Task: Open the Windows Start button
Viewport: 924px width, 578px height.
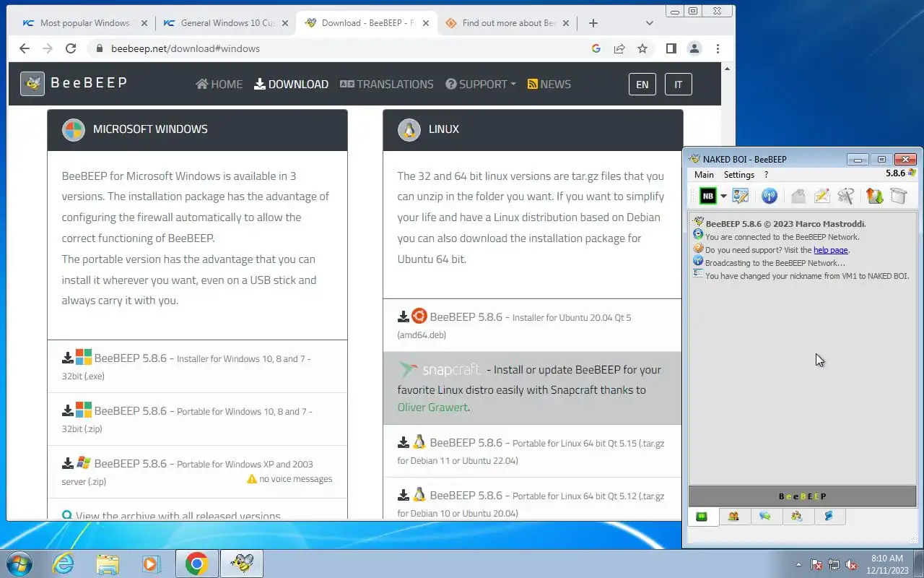Action: [x=19, y=564]
